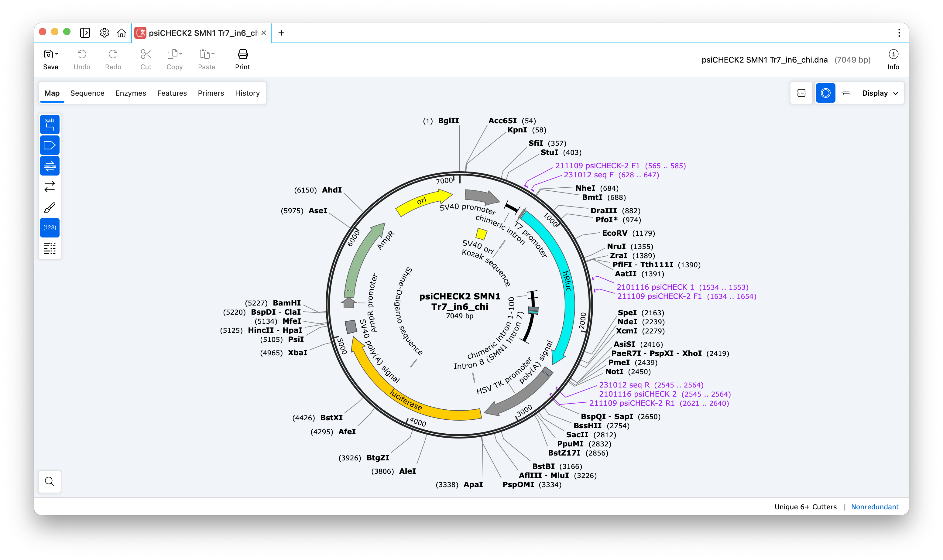Toggle the show primers button
Screen dimensions: 943x560
click(x=50, y=166)
